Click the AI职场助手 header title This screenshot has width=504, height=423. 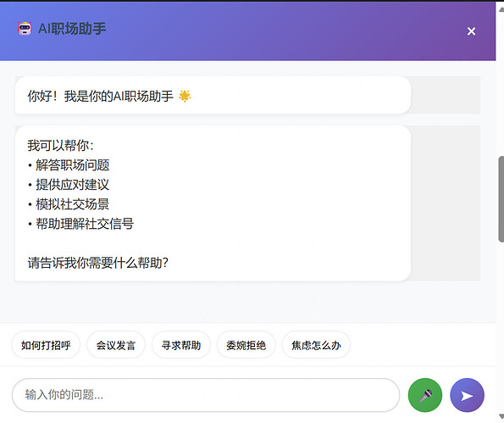[x=72, y=29]
